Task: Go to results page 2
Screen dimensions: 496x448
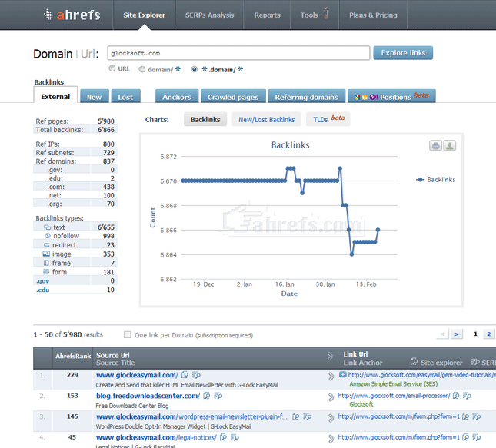Action: [x=489, y=334]
